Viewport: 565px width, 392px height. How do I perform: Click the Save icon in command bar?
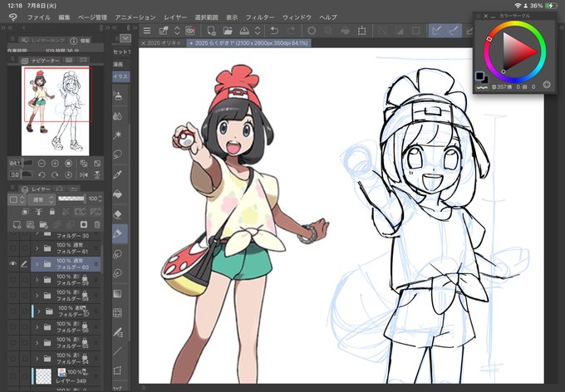click(244, 31)
